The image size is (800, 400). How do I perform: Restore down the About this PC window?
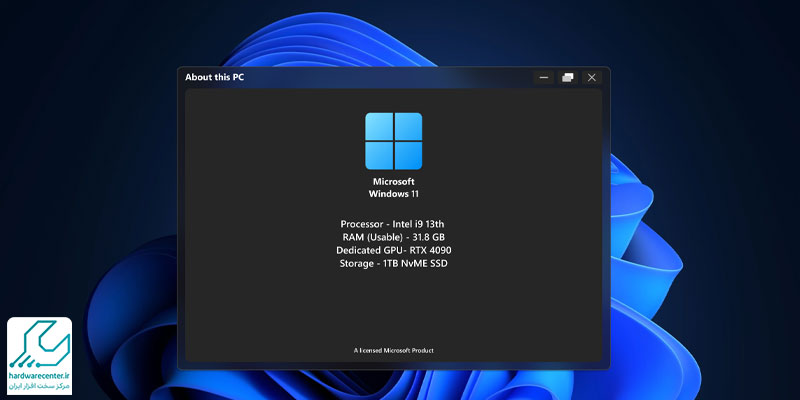pos(568,78)
